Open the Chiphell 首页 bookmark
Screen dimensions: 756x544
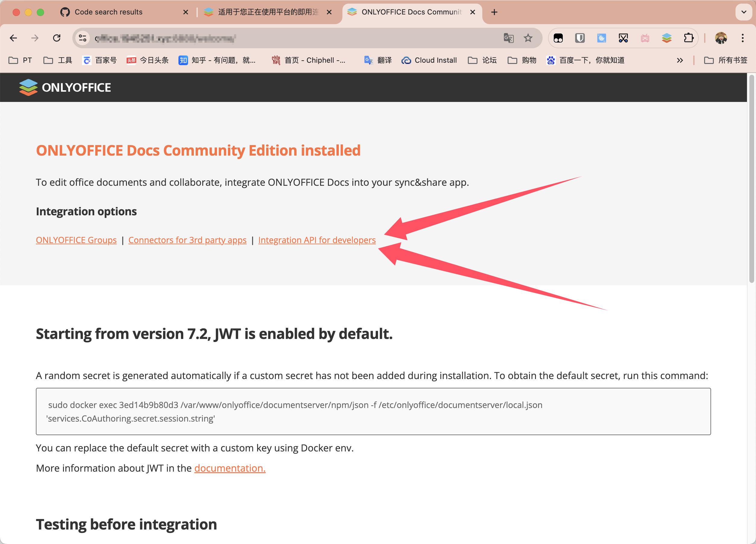pyautogui.click(x=309, y=60)
